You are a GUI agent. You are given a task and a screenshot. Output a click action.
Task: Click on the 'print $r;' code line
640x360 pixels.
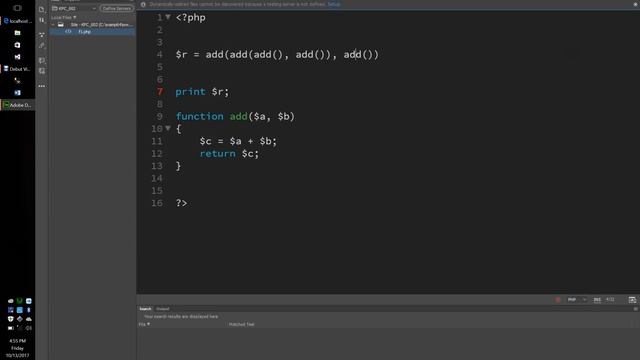[202, 92]
